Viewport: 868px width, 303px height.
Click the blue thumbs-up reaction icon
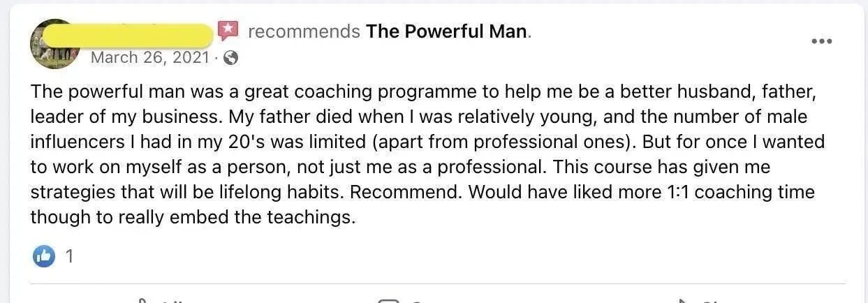click(x=43, y=257)
